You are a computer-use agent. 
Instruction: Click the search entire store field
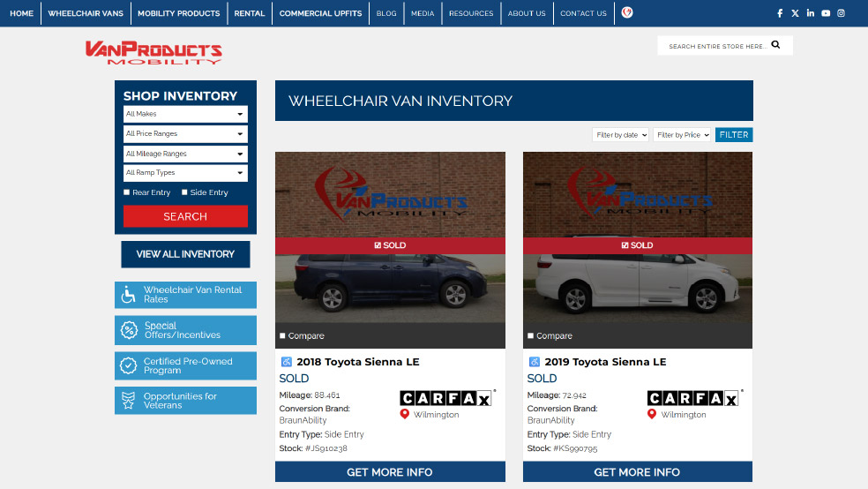point(717,46)
